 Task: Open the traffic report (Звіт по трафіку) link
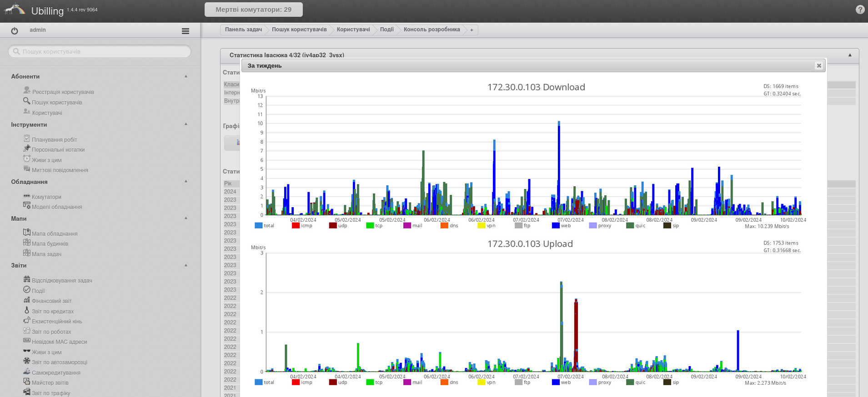pyautogui.click(x=51, y=393)
